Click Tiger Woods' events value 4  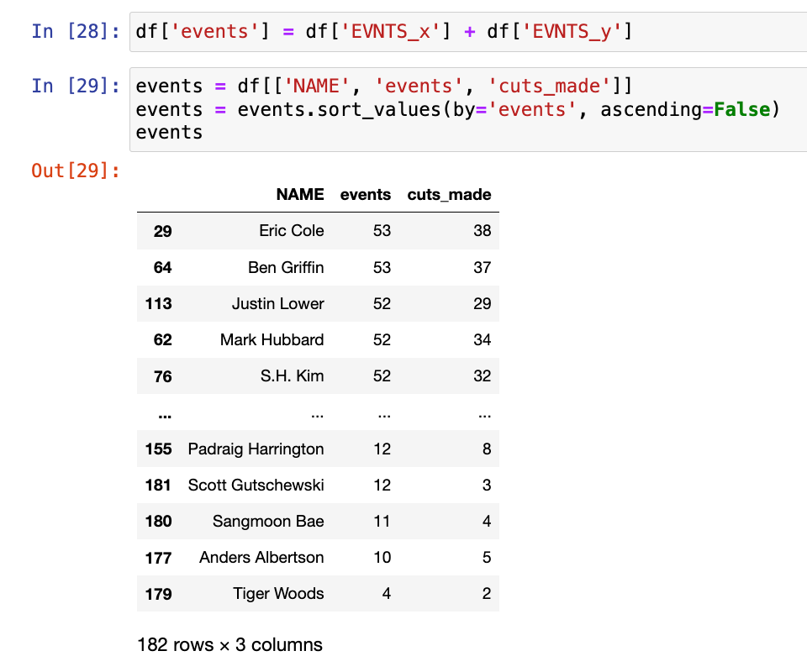[387, 593]
